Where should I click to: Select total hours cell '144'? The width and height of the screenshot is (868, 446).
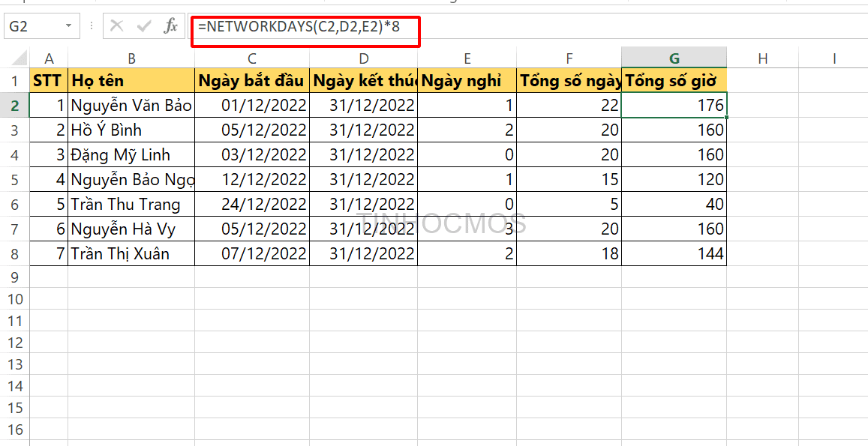(674, 253)
